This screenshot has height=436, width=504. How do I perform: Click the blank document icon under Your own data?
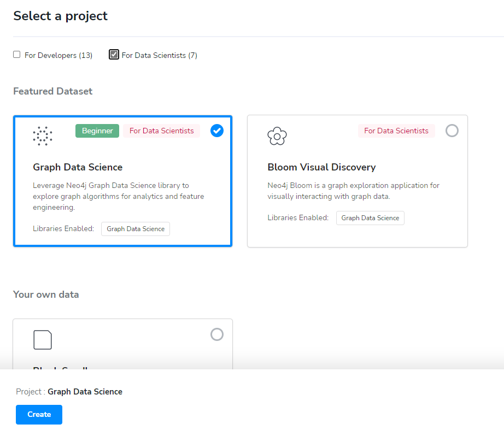pos(43,340)
